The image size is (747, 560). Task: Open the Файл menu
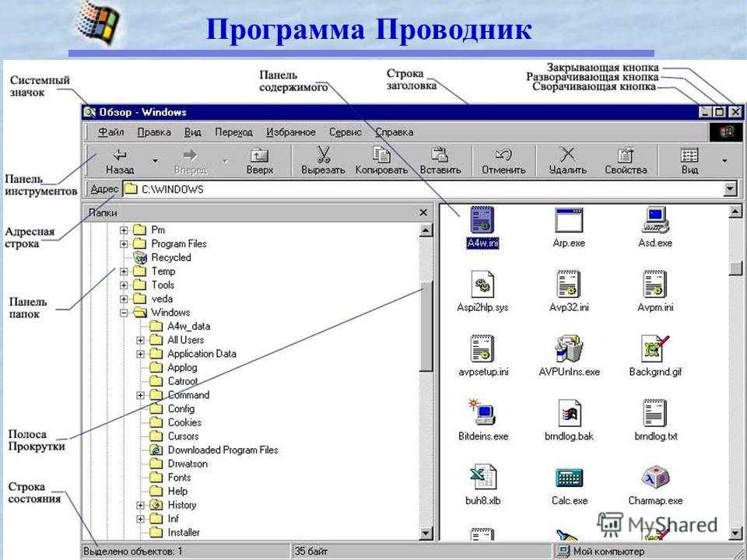click(111, 132)
